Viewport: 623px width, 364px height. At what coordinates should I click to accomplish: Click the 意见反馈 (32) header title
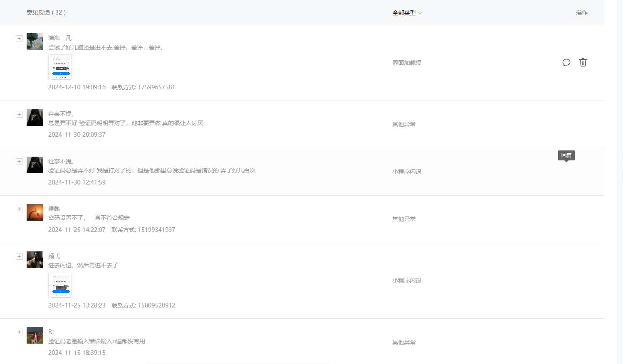[x=46, y=12]
